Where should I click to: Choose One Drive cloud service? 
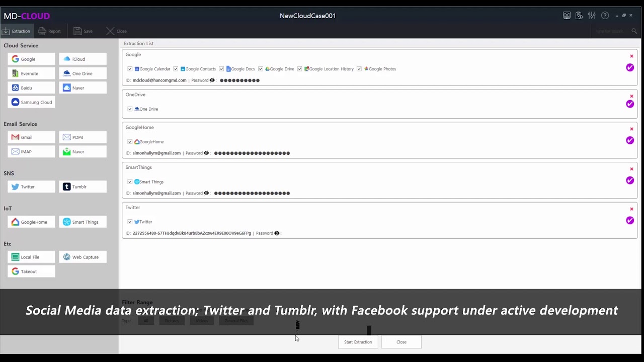tap(83, 73)
